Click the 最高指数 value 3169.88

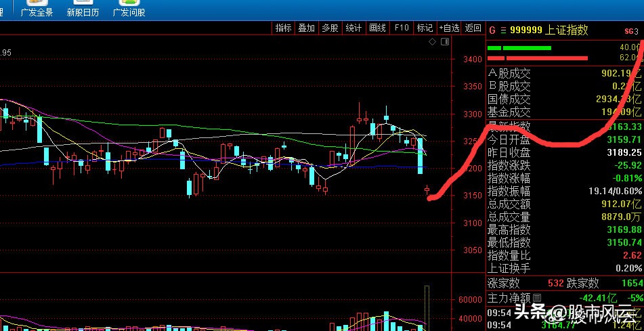coord(624,229)
